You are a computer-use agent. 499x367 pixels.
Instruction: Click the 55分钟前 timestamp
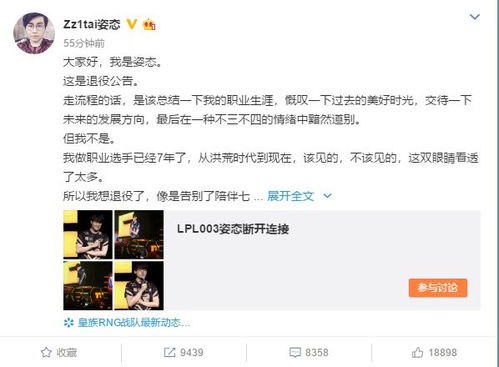(x=84, y=43)
